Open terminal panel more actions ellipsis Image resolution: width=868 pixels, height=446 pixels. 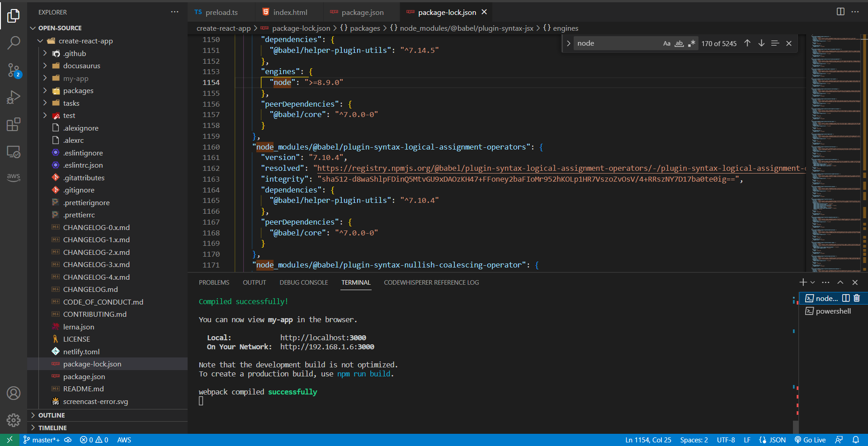click(x=826, y=282)
